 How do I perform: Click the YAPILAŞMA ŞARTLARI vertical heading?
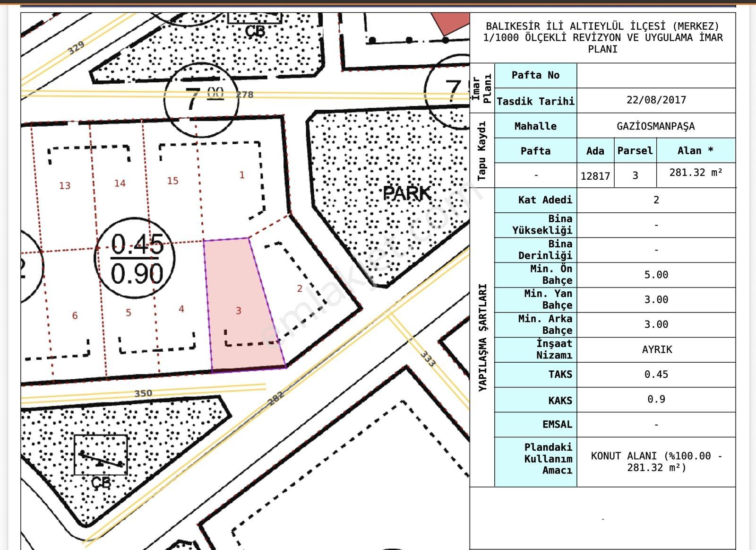click(482, 337)
